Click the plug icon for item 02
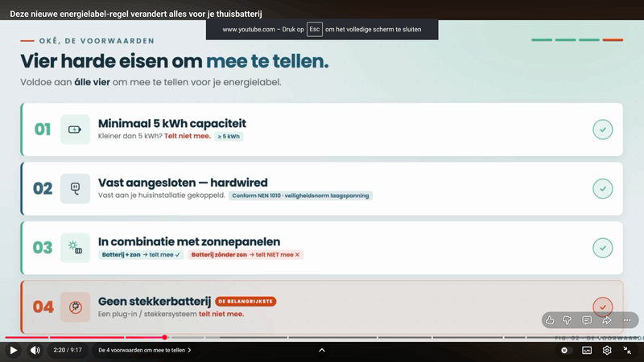Viewport: 644px width, 362px height. [75, 189]
